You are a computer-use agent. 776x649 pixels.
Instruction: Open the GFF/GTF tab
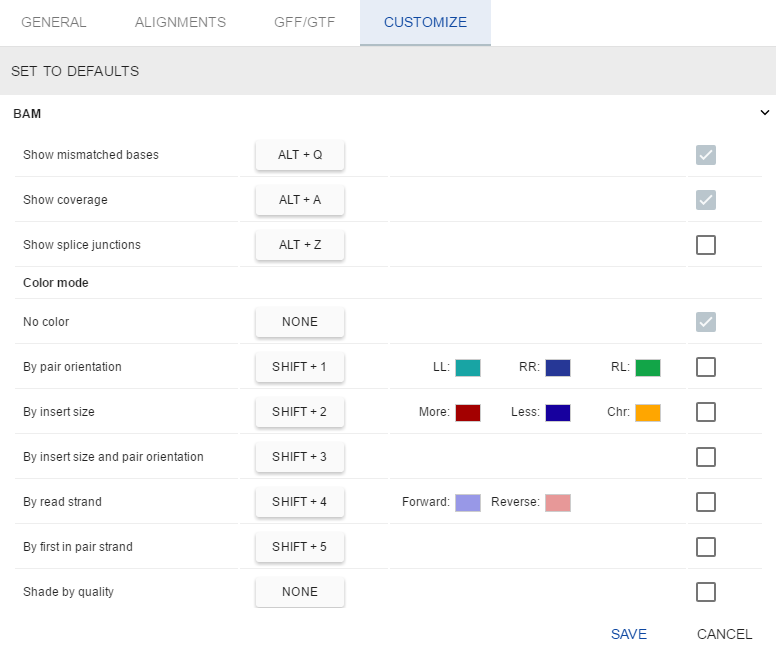coord(304,22)
